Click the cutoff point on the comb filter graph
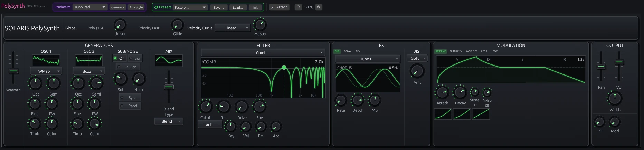This screenshot has width=644, height=150. (x=284, y=67)
